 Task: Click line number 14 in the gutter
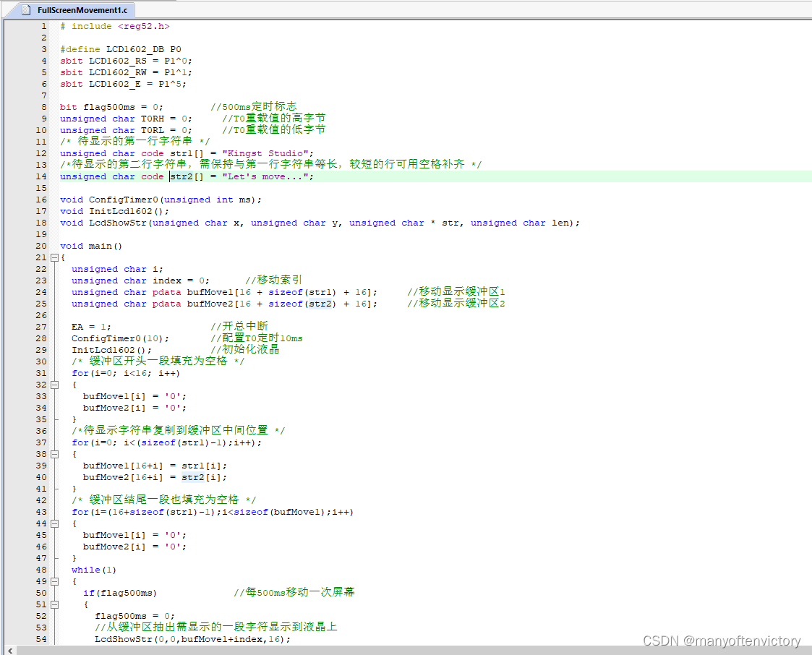pyautogui.click(x=41, y=176)
